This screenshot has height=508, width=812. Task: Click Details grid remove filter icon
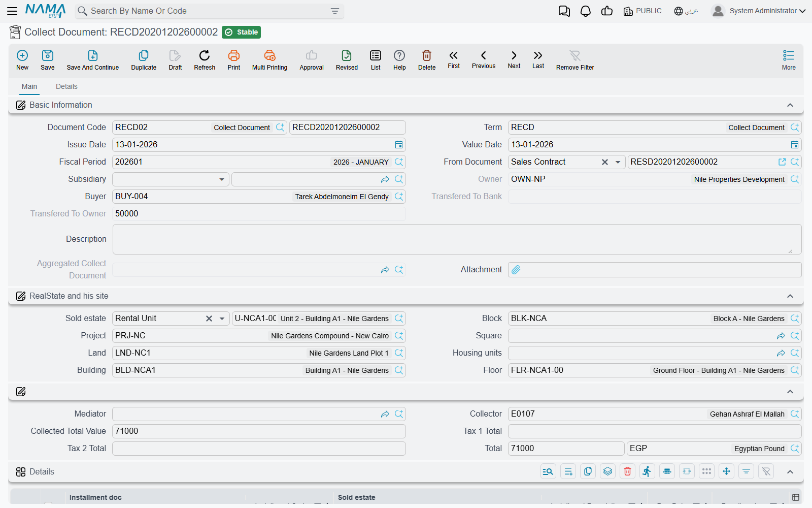pos(766,472)
